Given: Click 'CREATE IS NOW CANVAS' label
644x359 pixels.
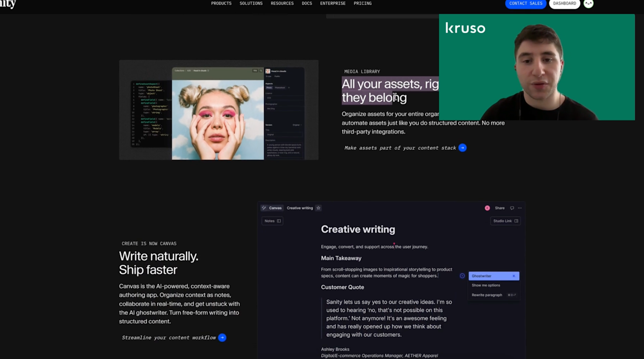Looking at the screenshot, I should (x=149, y=244).
